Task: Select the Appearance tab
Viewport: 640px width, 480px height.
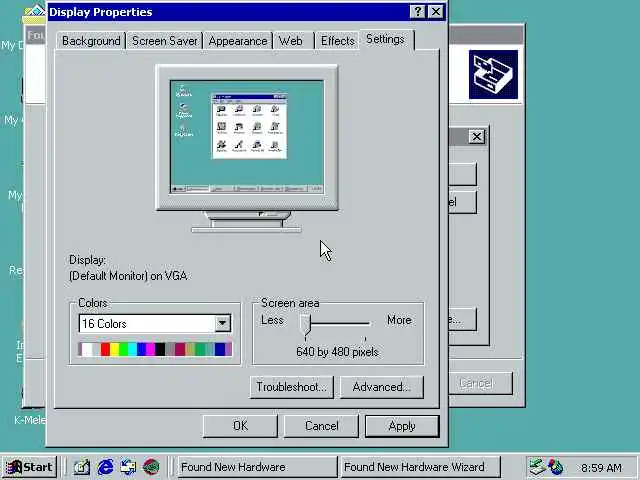Action: click(238, 41)
